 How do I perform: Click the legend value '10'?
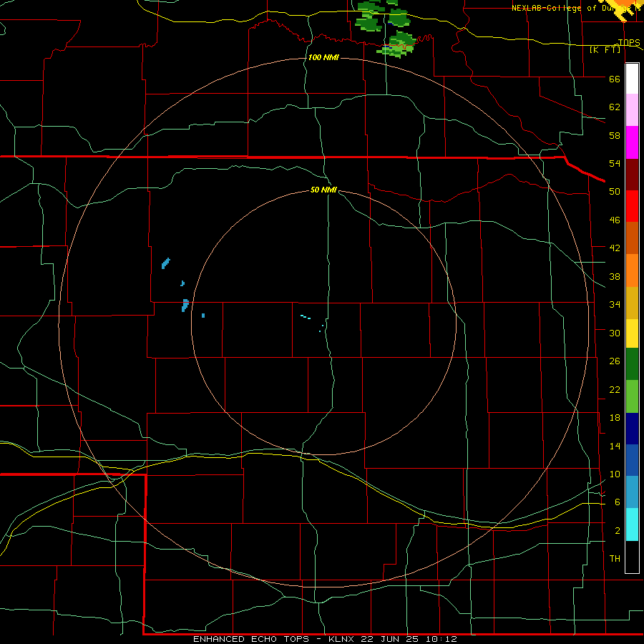click(615, 474)
